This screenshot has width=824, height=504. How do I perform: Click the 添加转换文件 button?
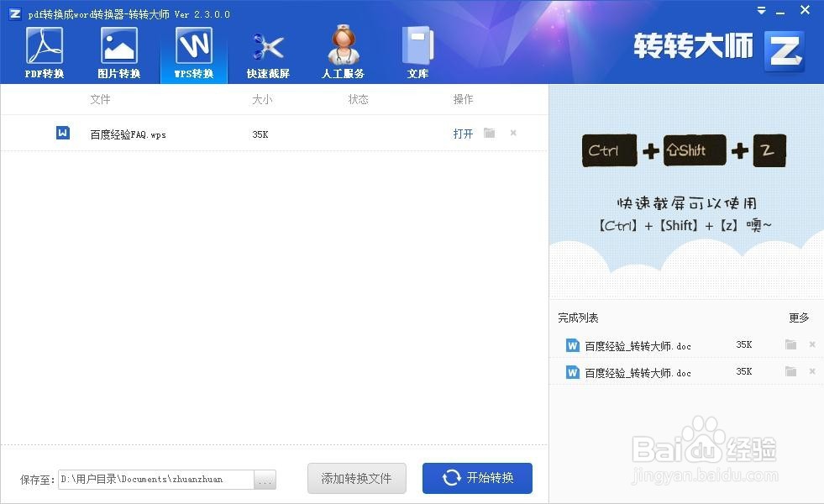pos(356,478)
